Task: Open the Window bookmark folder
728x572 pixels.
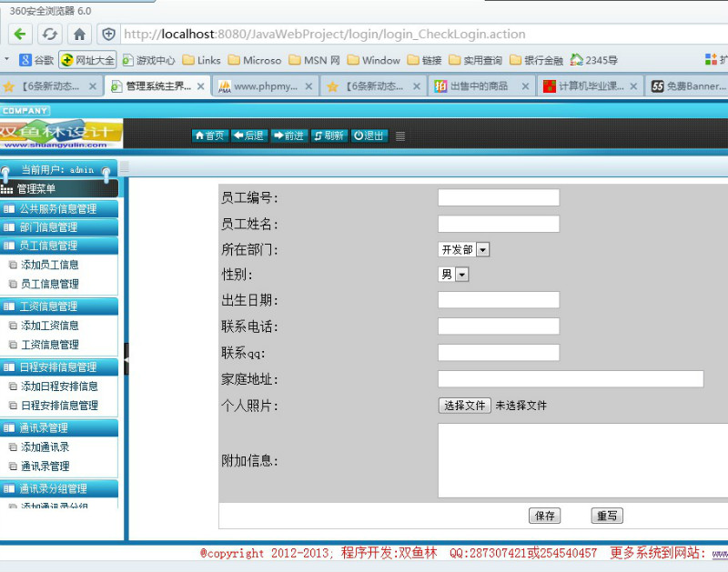Action: tap(374, 60)
